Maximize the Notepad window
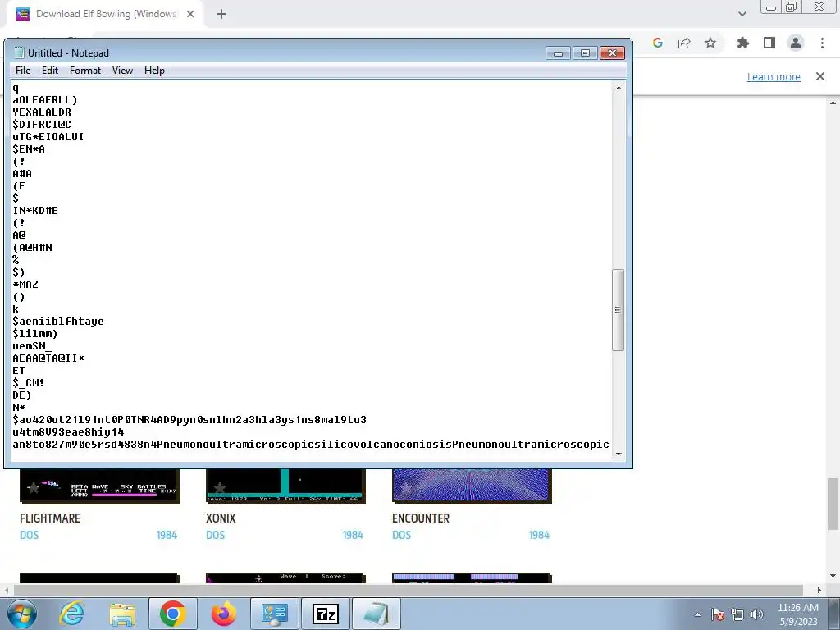 (585, 53)
